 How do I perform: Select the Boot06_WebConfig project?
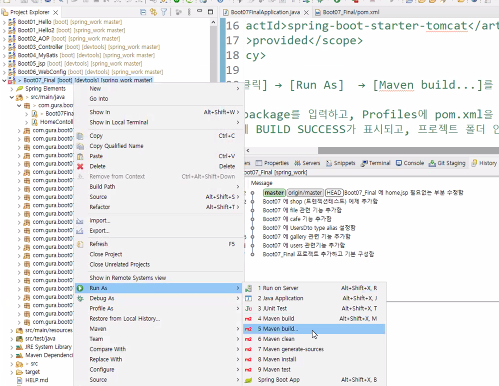click(90, 72)
